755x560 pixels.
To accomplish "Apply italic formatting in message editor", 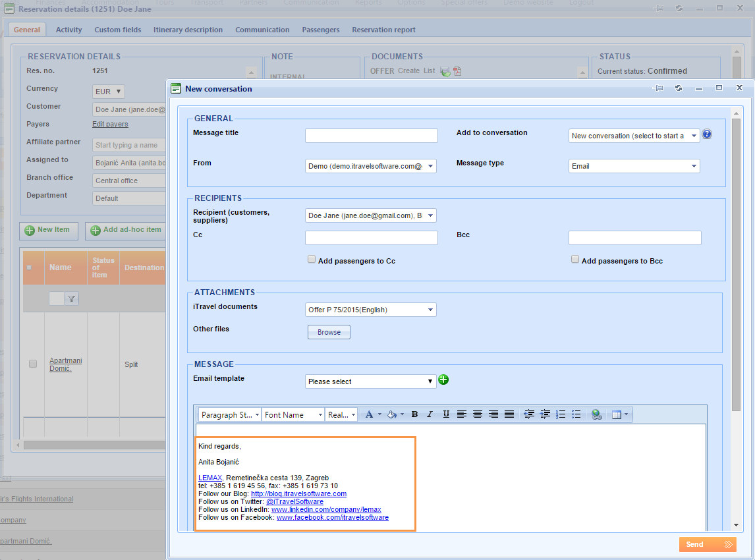I will [430, 414].
